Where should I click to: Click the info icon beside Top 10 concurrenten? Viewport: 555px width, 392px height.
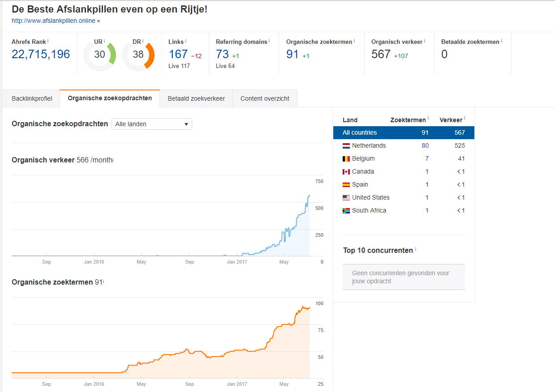416,249
